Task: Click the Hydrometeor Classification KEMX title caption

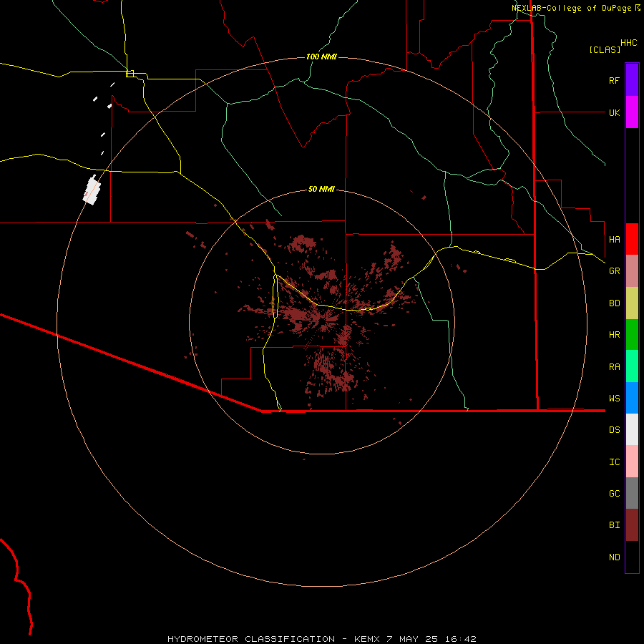Action: click(321, 639)
